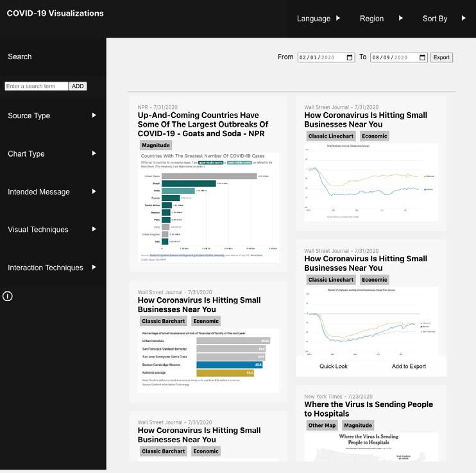This screenshot has width=476, height=473.
Task: Click Add to Export on the card
Action: pyautogui.click(x=409, y=366)
